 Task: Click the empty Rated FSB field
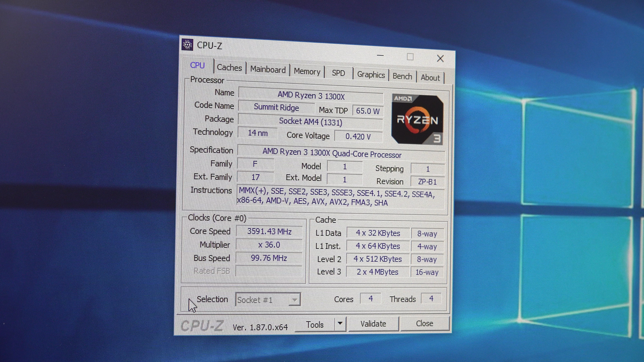tap(269, 271)
